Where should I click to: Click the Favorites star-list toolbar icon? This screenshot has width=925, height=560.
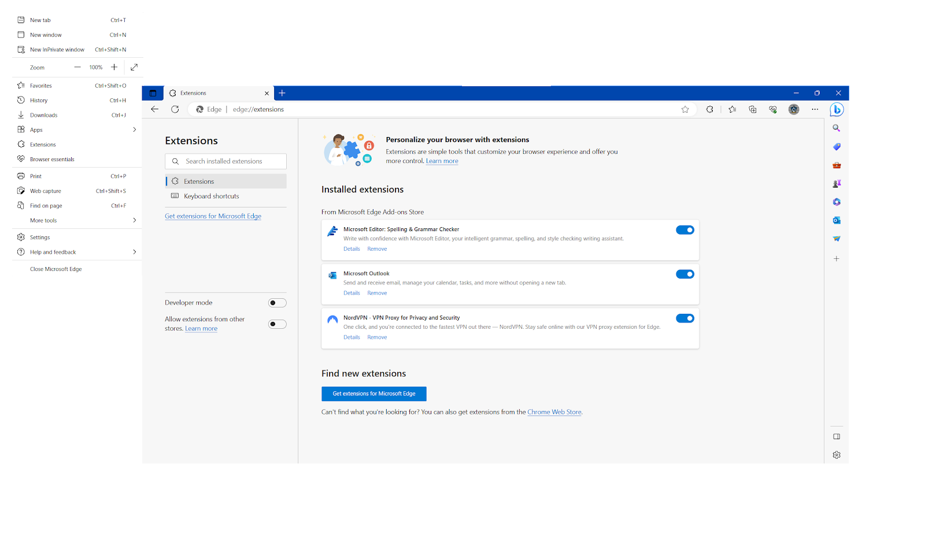tap(732, 109)
